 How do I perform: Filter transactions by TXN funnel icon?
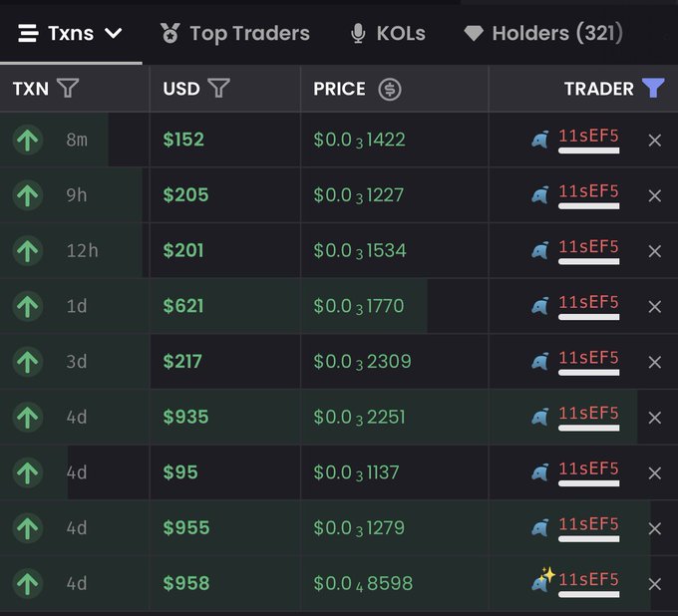(x=68, y=88)
